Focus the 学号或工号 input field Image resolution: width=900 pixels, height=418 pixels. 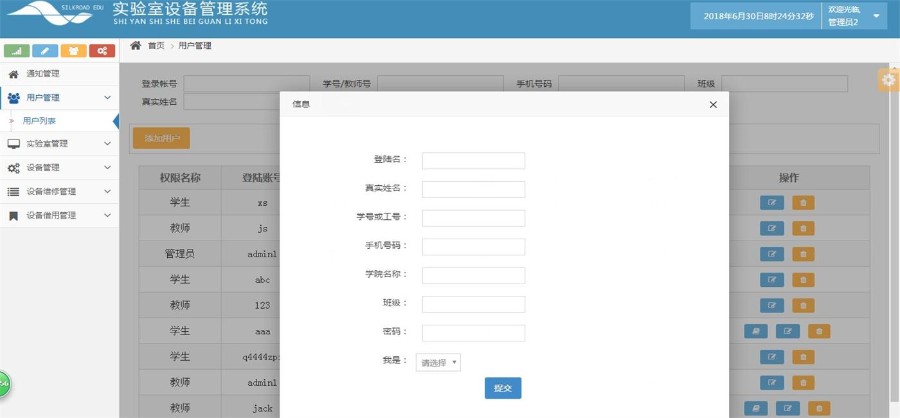click(x=474, y=218)
